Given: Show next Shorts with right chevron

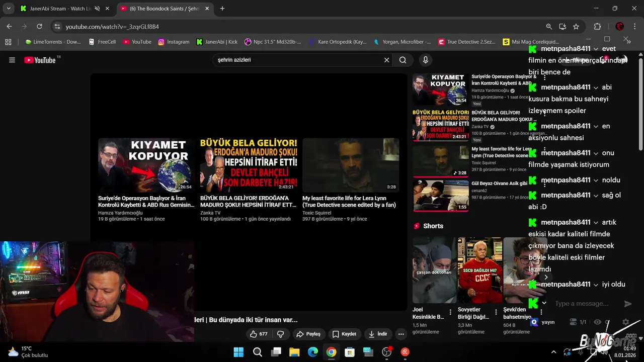Looking at the screenshot, I should [x=545, y=277].
